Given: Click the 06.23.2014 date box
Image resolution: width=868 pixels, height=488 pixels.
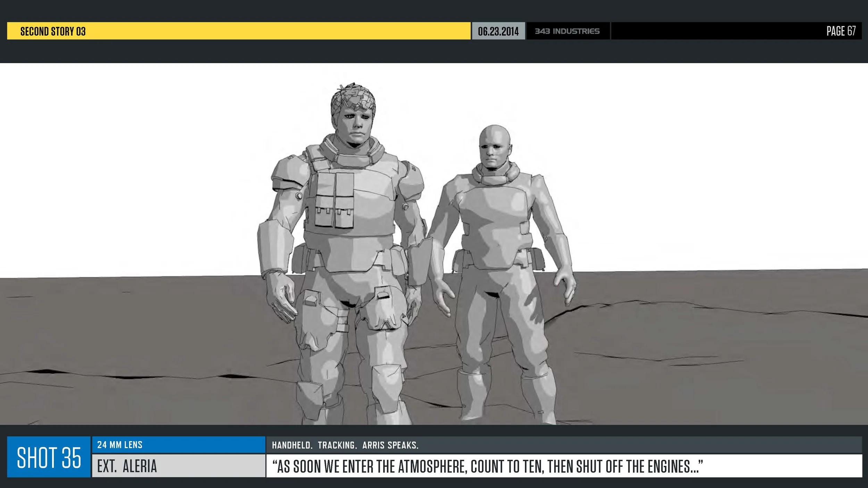Looking at the screenshot, I should 498,31.
